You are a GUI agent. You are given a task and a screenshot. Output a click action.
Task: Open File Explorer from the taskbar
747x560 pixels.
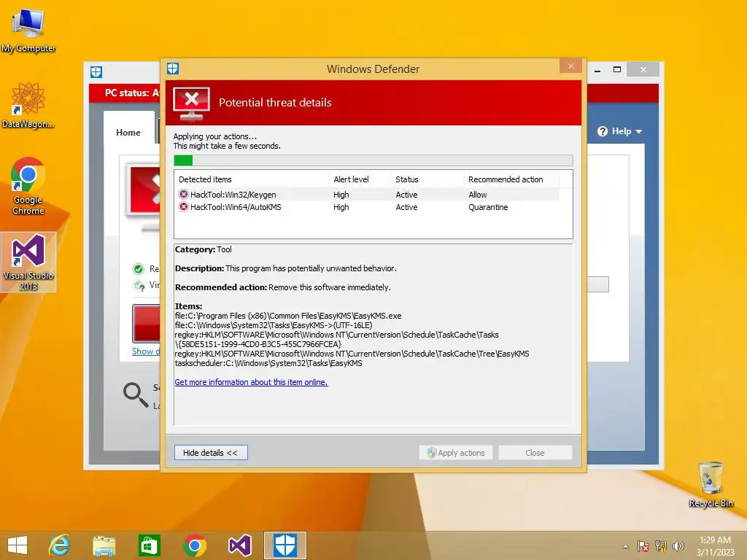coord(104,545)
